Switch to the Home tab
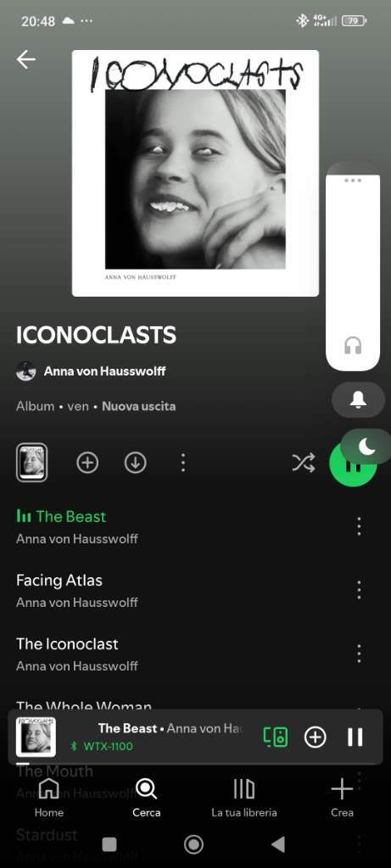391x868 pixels. coord(48,797)
